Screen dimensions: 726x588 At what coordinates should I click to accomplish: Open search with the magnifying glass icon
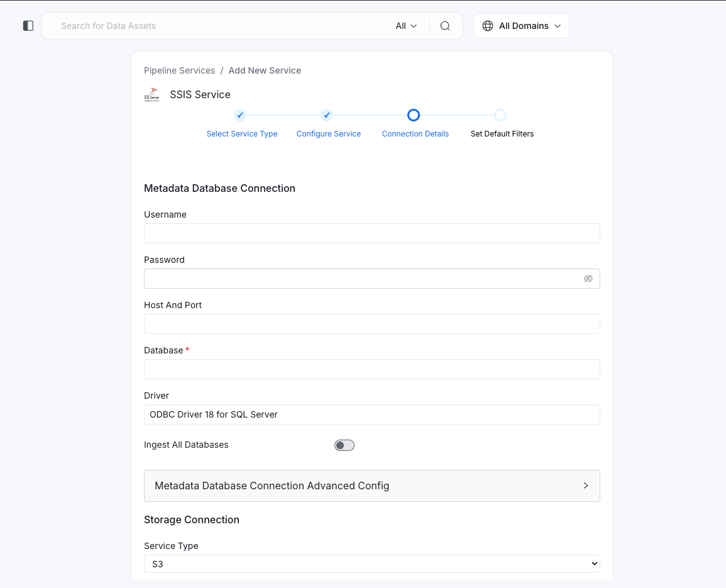445,26
